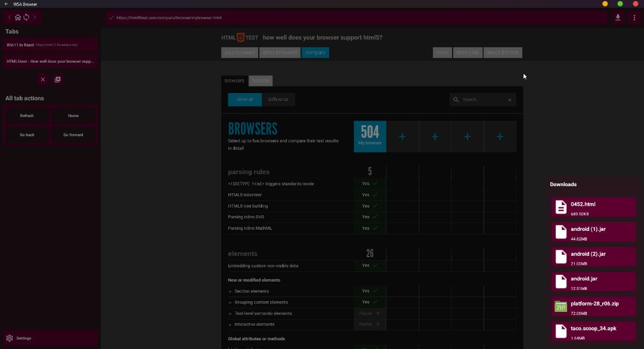Viewport: 644px width, 349px height.
Task: Open the 'your browser' page tab
Action: (x=240, y=52)
